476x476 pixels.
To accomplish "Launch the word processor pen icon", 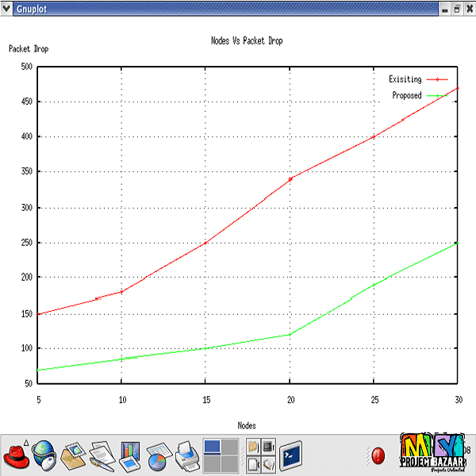I will pyautogui.click(x=102, y=455).
